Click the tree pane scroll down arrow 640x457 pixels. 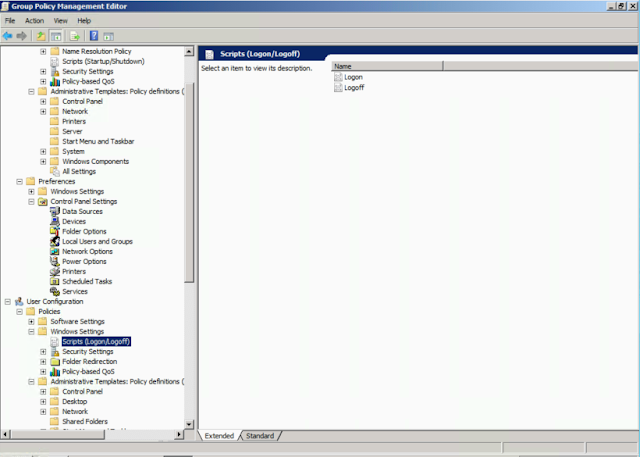(x=189, y=424)
